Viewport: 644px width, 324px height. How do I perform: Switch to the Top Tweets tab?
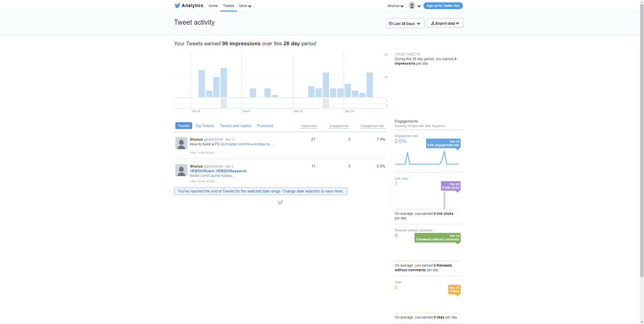point(204,126)
